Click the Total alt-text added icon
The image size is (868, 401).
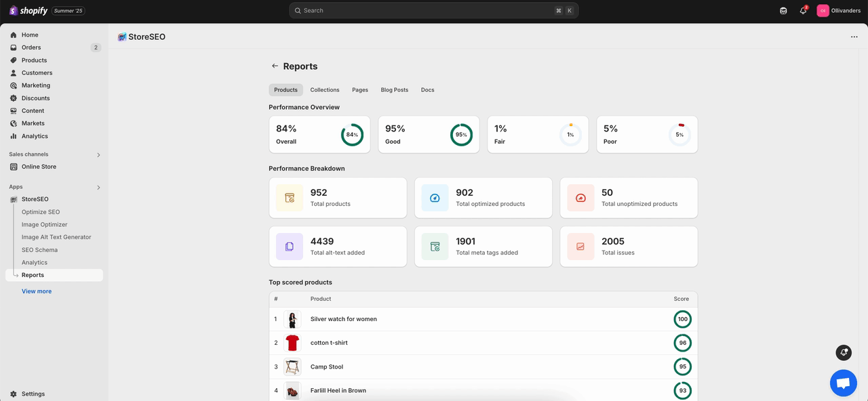tap(290, 247)
